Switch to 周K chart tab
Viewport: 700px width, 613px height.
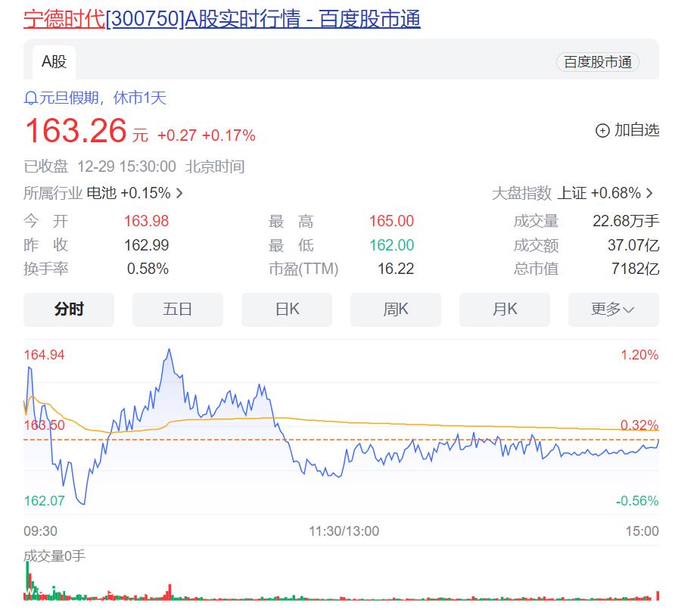pos(396,310)
